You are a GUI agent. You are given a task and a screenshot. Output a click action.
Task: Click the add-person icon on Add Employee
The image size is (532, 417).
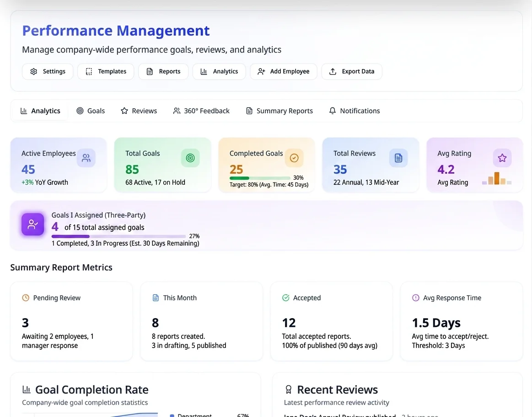pos(261,71)
